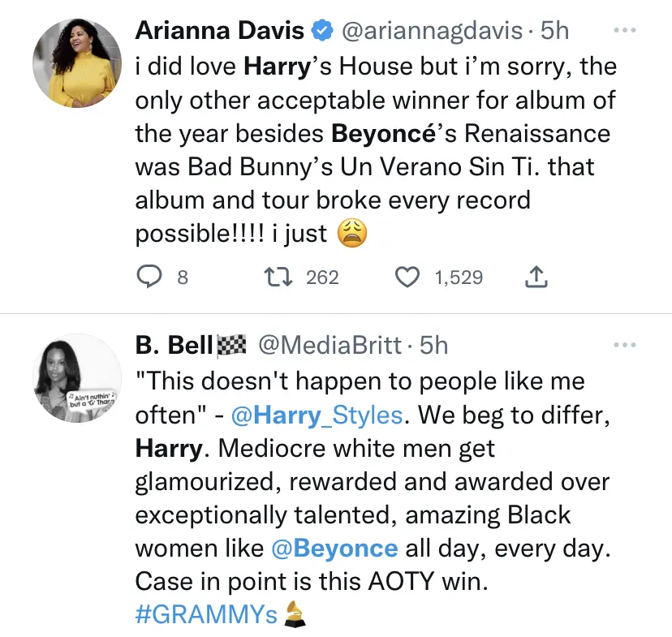Click Arianna Davis's verified badge

(x=323, y=32)
